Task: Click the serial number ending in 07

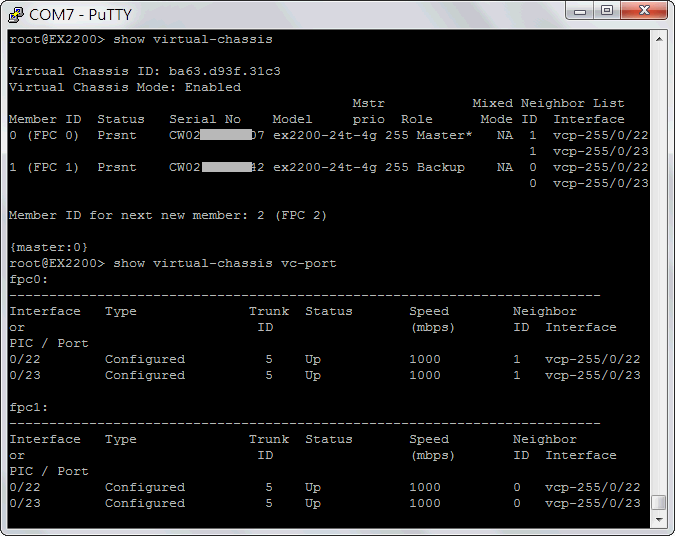Action: tap(217, 135)
